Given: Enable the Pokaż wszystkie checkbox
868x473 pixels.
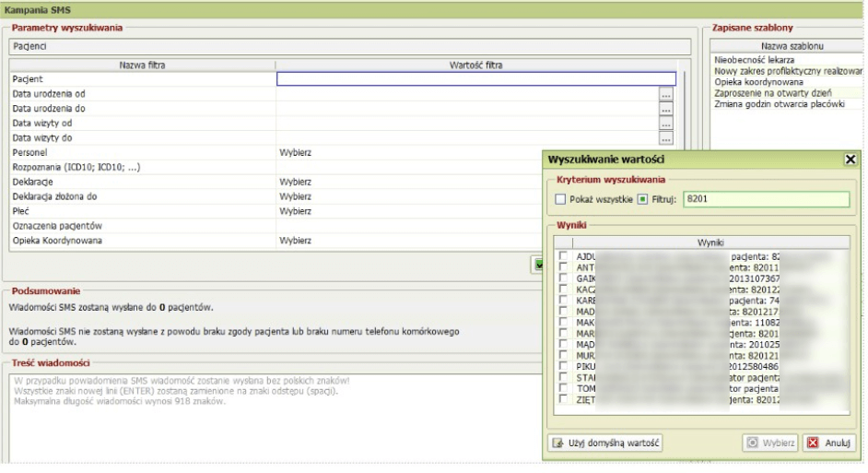Looking at the screenshot, I should tap(560, 200).
